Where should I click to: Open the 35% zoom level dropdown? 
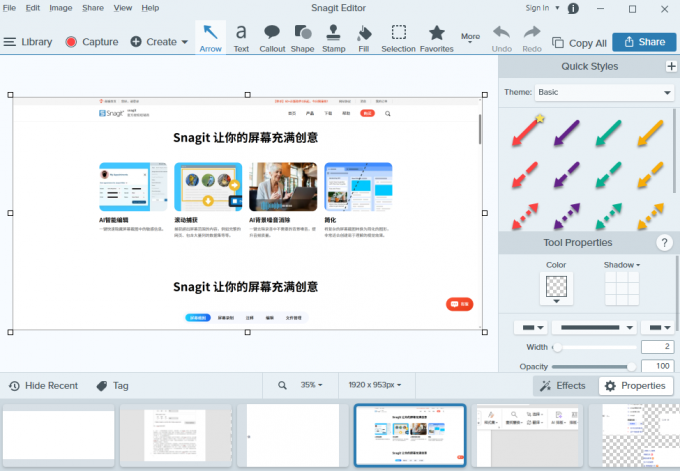pos(311,385)
